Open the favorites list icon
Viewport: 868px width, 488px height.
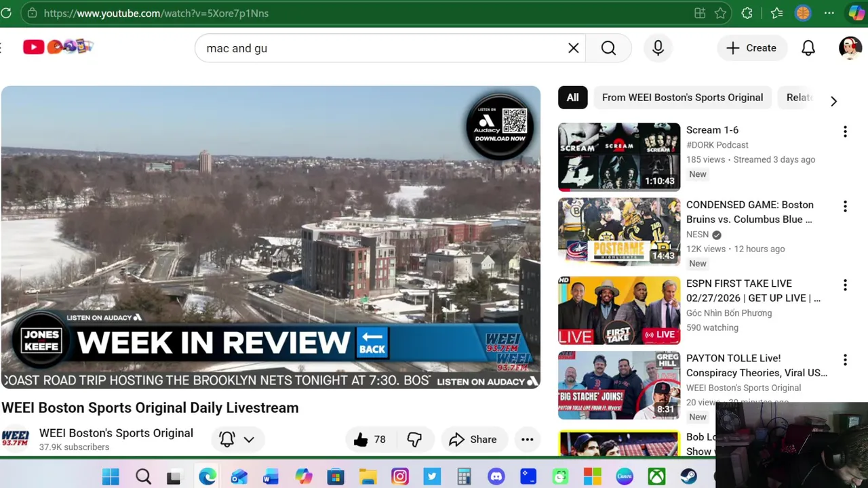[x=776, y=13]
